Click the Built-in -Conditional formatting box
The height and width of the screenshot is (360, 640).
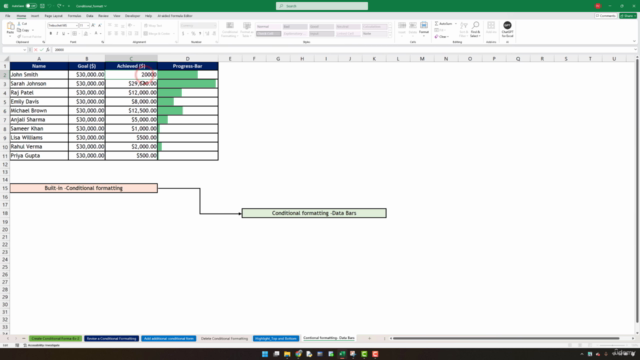pyautogui.click(x=84, y=188)
